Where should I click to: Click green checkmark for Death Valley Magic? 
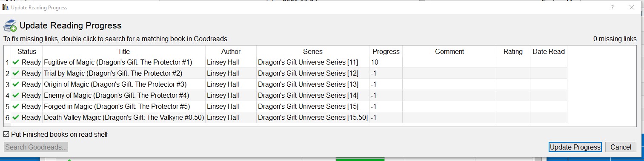click(x=16, y=118)
